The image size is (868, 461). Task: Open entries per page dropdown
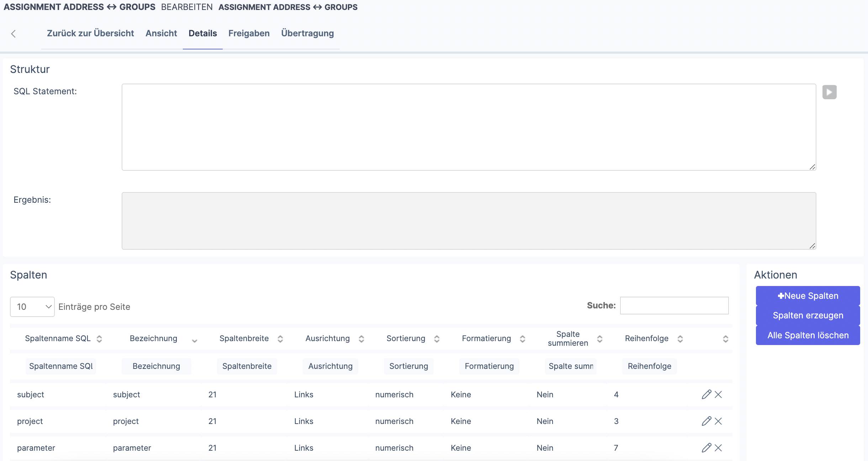pyautogui.click(x=32, y=307)
